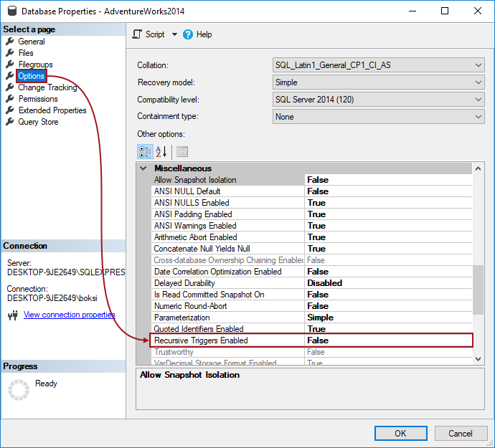495x448 pixels.
Task: Click wrench icon beside Extended Properties
Action: pos(10,110)
